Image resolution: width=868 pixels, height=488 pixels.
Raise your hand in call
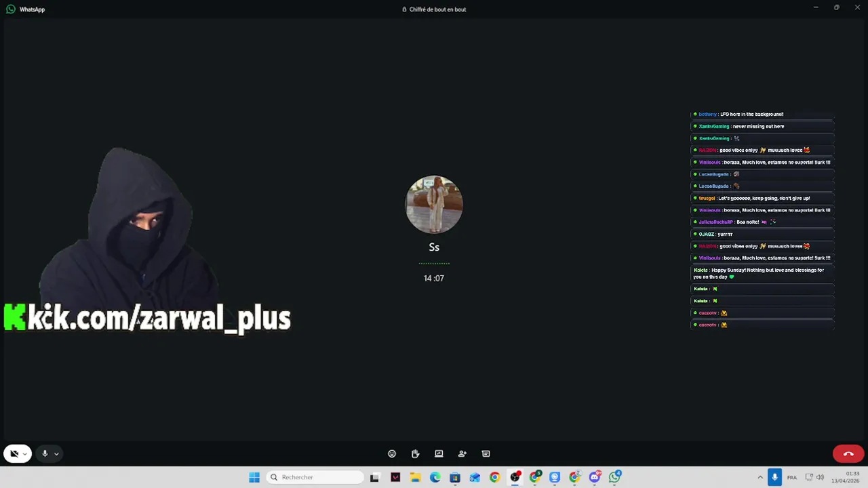click(415, 453)
